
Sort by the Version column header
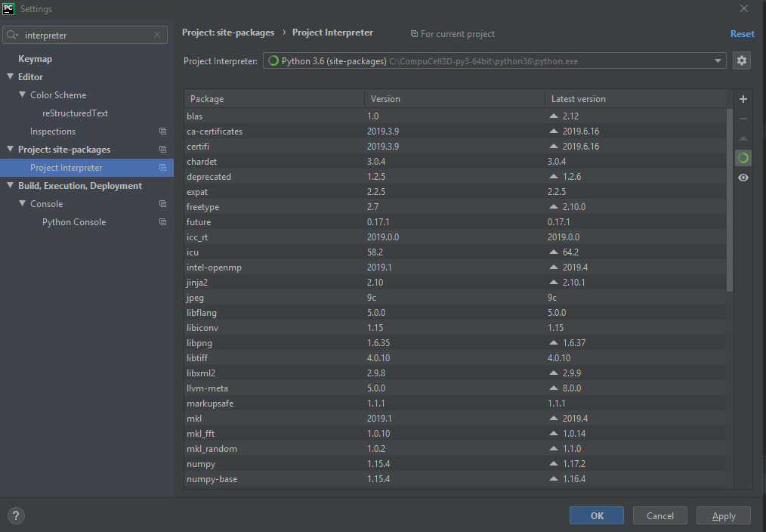click(454, 99)
